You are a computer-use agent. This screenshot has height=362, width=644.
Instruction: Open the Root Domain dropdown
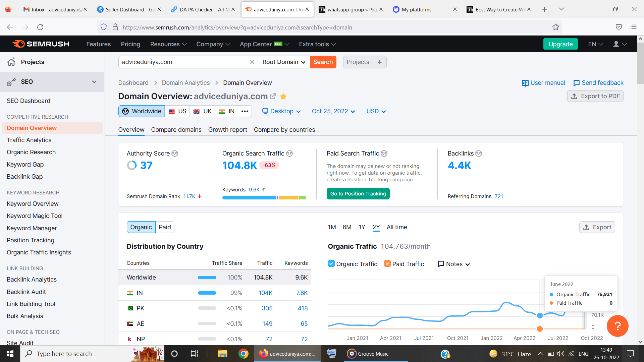tap(284, 62)
